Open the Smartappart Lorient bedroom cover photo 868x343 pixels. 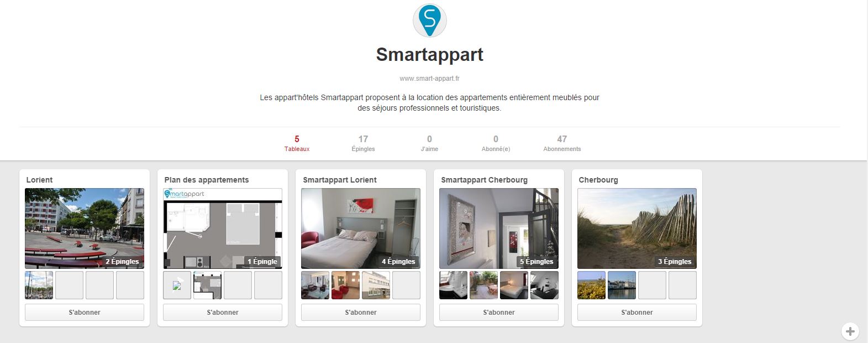point(361,228)
